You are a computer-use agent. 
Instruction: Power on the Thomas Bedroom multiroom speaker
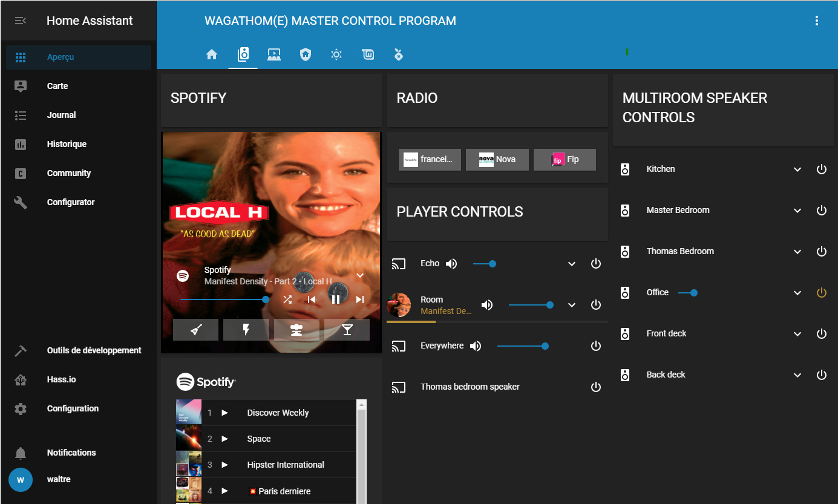pos(822,252)
